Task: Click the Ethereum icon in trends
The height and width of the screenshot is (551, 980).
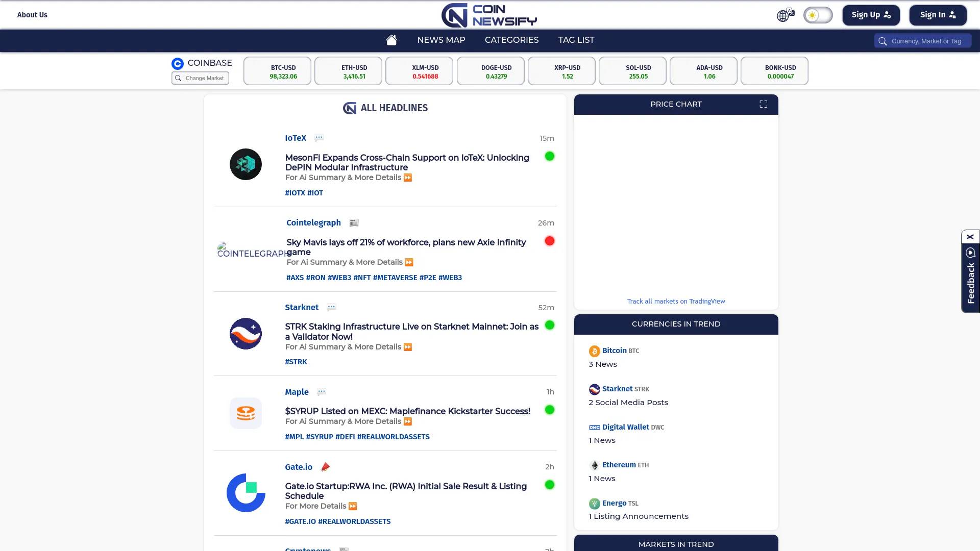Action: pos(594,465)
